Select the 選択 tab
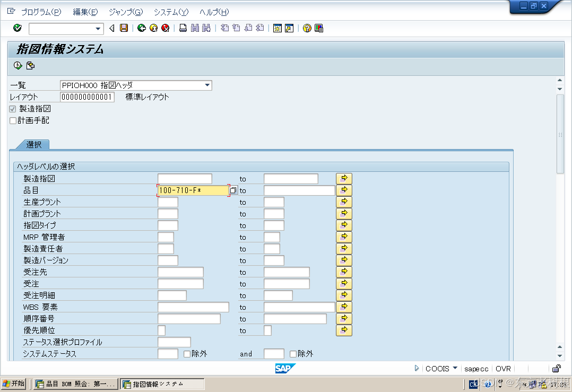 coord(33,145)
